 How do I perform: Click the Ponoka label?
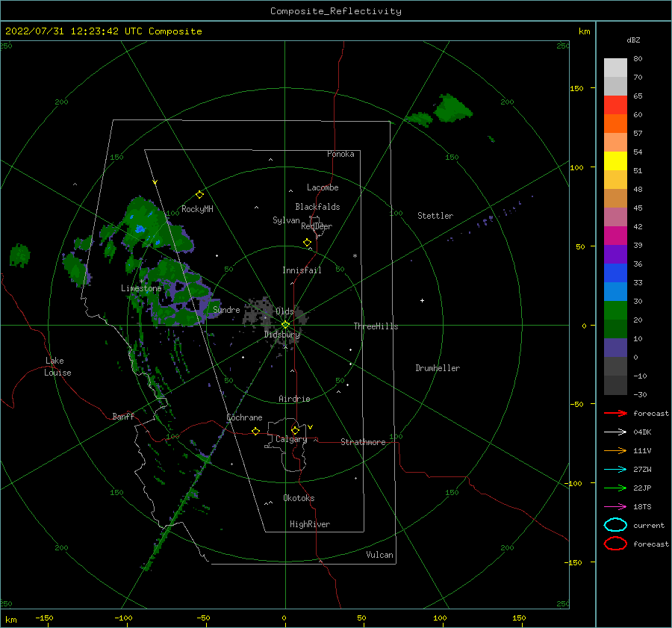click(x=340, y=154)
